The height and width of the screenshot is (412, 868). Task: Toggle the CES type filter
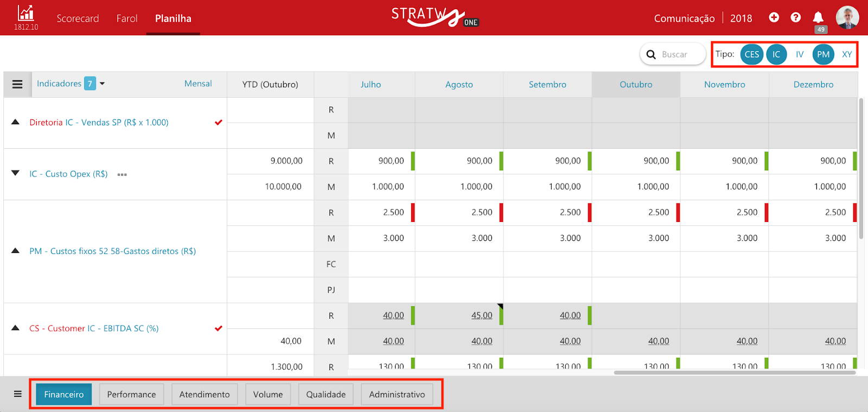pos(751,54)
